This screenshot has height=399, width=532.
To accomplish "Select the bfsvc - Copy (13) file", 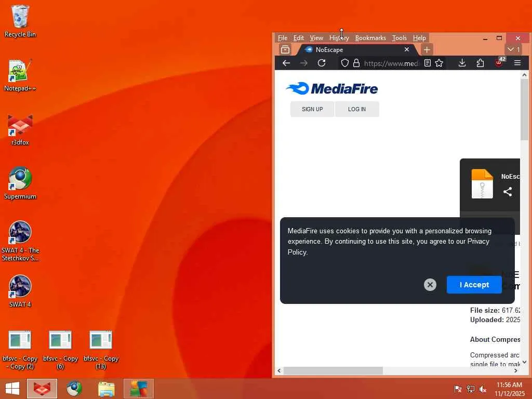I will (101, 350).
